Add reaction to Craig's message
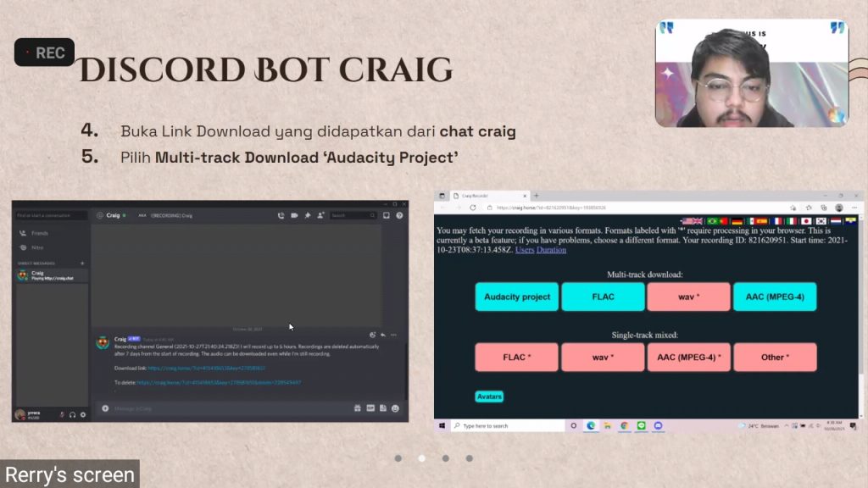868x488 pixels. (373, 335)
